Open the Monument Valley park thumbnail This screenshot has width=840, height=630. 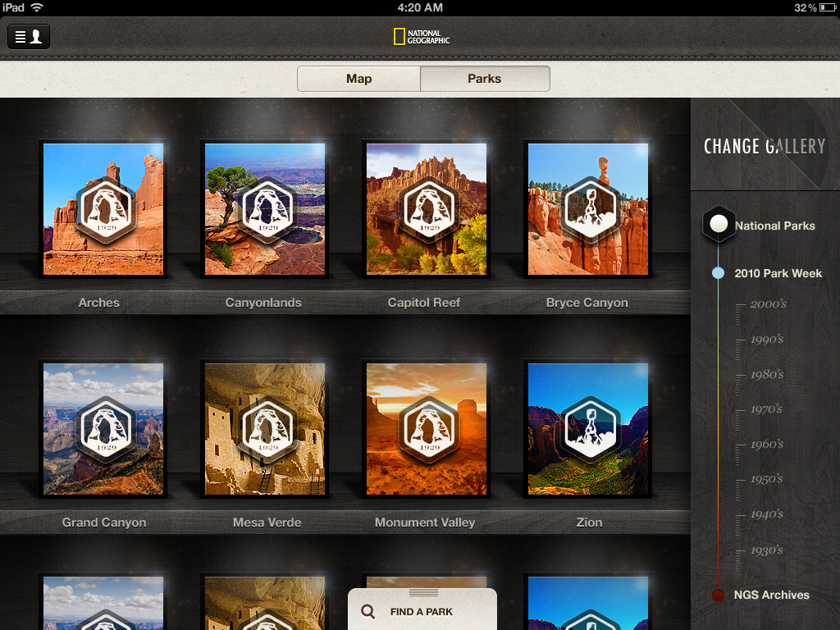(x=427, y=429)
